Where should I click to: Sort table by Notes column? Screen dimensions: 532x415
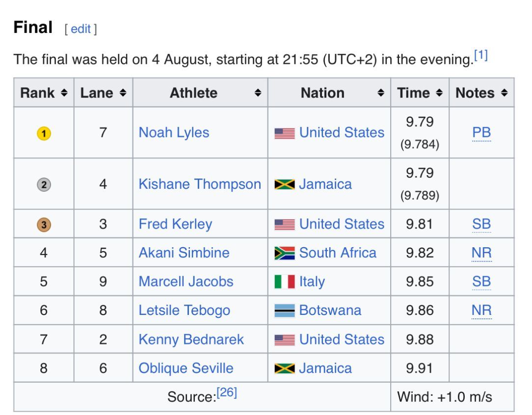pos(504,93)
